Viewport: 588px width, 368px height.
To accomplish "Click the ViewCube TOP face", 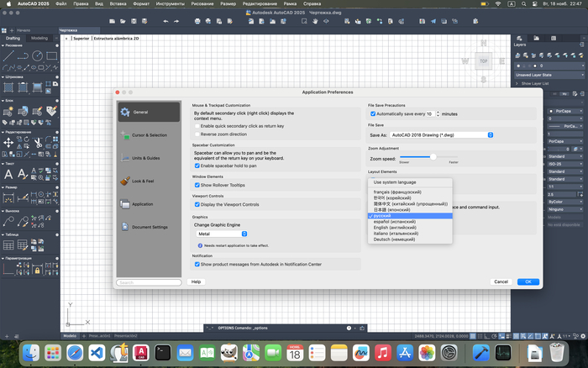I will [x=483, y=61].
